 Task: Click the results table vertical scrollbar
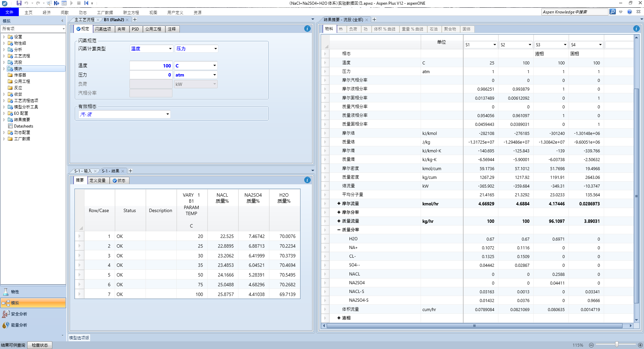tap(636, 196)
